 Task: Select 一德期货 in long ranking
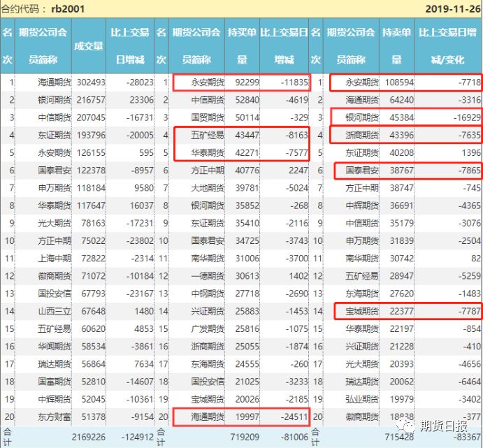pos(208,275)
